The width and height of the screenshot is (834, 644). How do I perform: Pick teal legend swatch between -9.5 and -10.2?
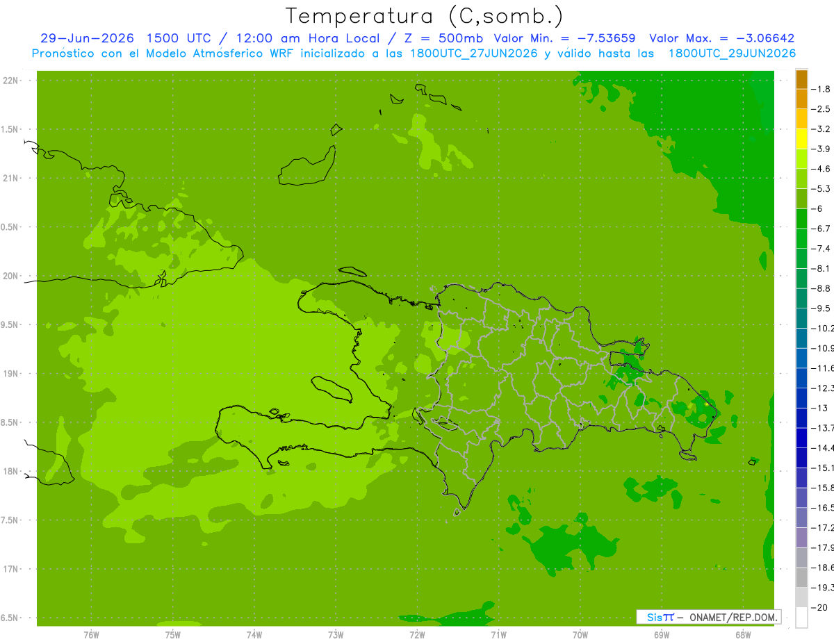pyautogui.click(x=801, y=318)
